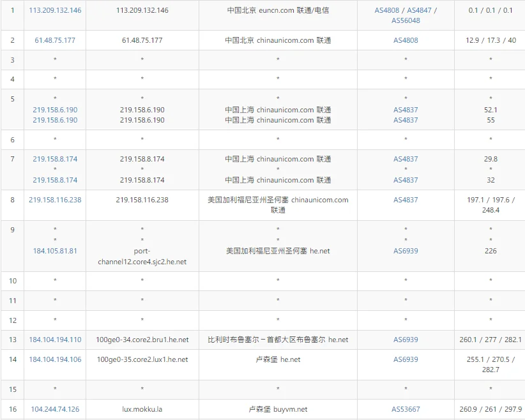Click location 卢森堡 he.net in hop 14
525x420 pixels.
point(278,359)
